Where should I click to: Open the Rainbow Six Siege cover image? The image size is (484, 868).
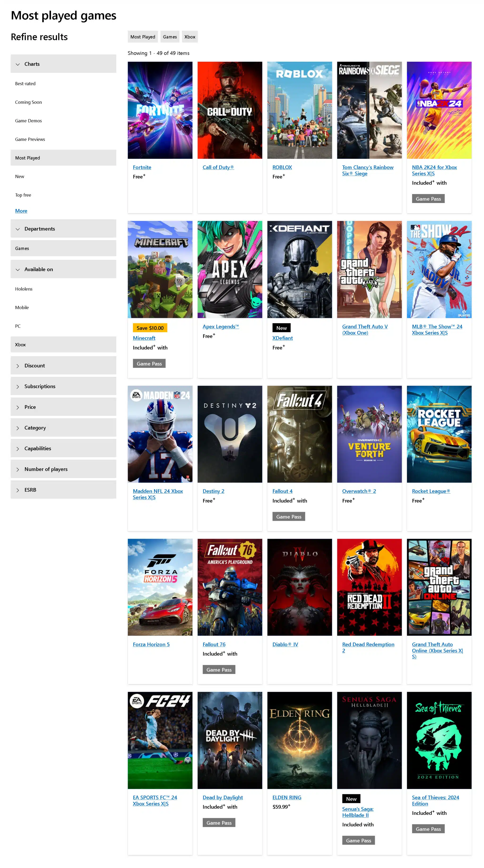[x=369, y=110]
